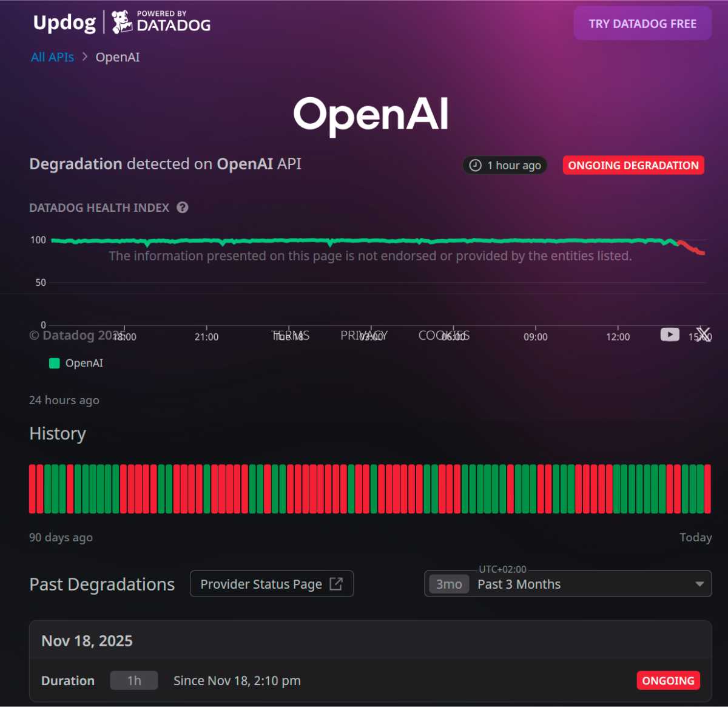
Task: Click the clock icon beside 1 hour ago
Action: pos(476,165)
